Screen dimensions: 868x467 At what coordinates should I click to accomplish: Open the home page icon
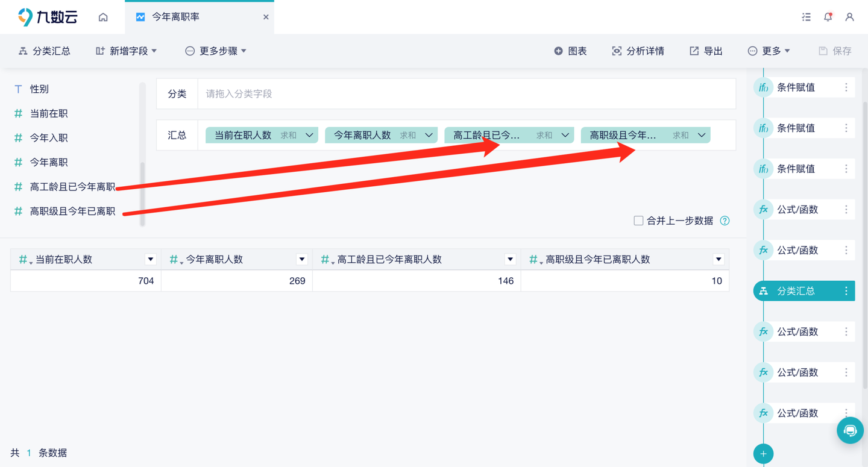[103, 17]
